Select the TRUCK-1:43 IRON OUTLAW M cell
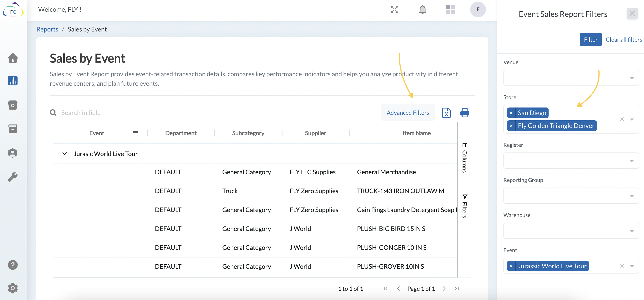The height and width of the screenshot is (300, 644). pyautogui.click(x=401, y=191)
